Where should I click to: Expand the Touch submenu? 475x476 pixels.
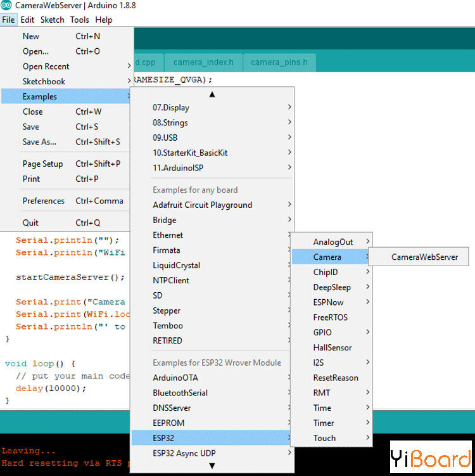point(331,438)
